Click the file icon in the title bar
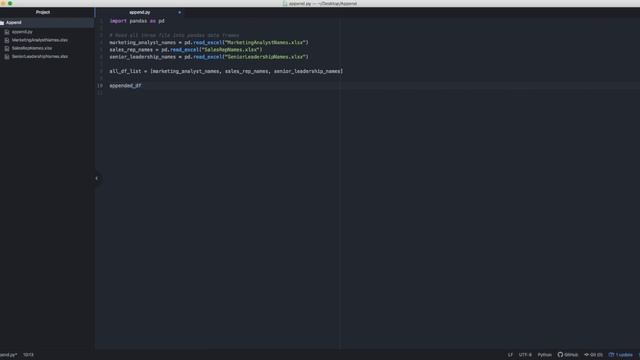Viewport: 640px width, 360px height. click(x=285, y=3)
